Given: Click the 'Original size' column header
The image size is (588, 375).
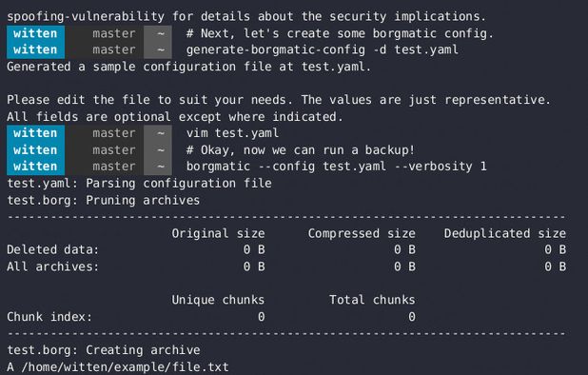Looking at the screenshot, I should click(x=218, y=233).
